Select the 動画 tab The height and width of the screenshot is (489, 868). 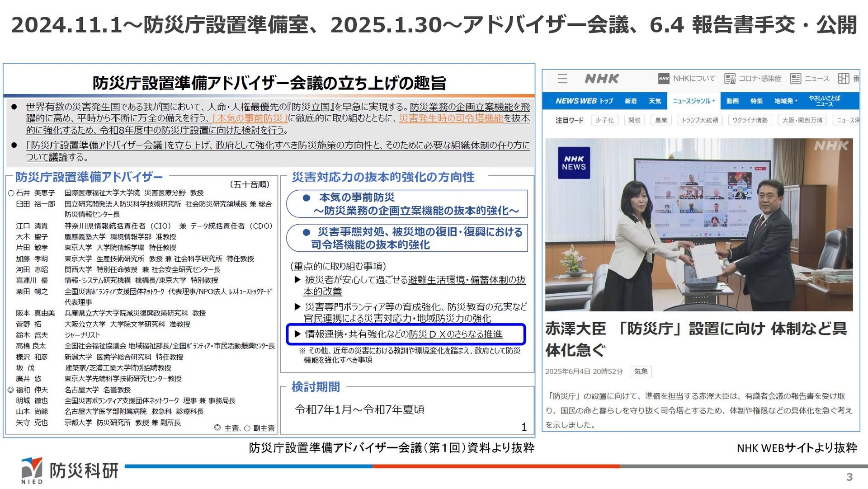click(x=732, y=101)
